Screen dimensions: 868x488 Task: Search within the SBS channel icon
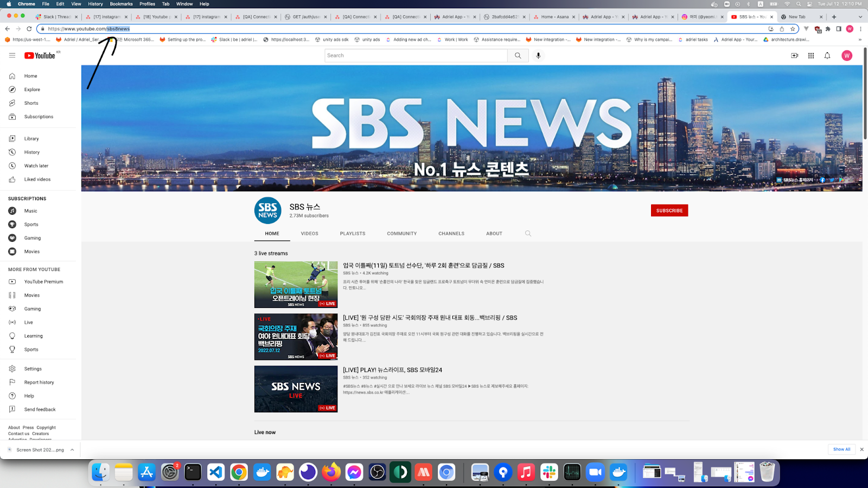(x=528, y=234)
